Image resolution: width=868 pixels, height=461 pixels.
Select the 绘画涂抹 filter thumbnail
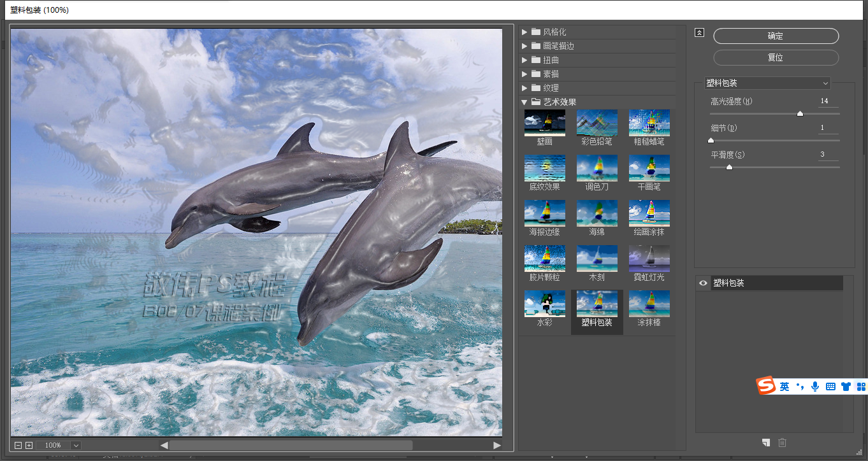649,213
